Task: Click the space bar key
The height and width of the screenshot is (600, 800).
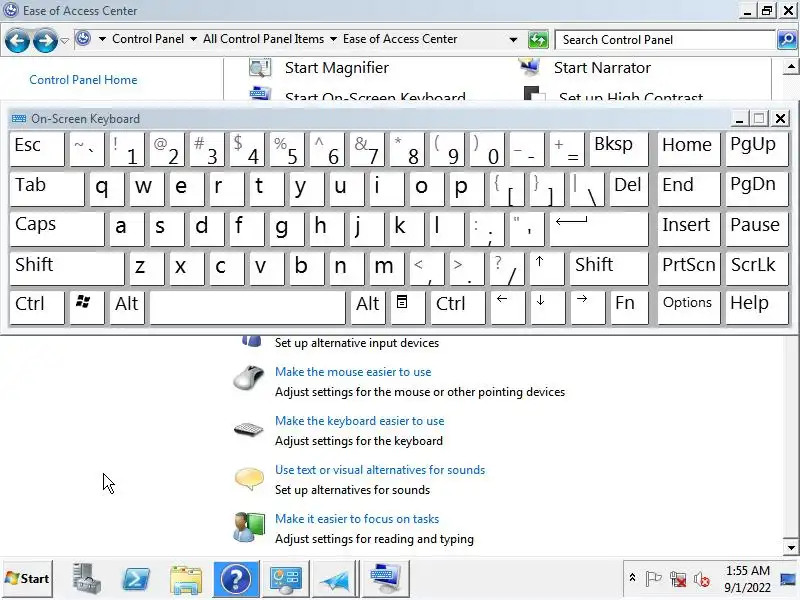Action: coord(247,307)
